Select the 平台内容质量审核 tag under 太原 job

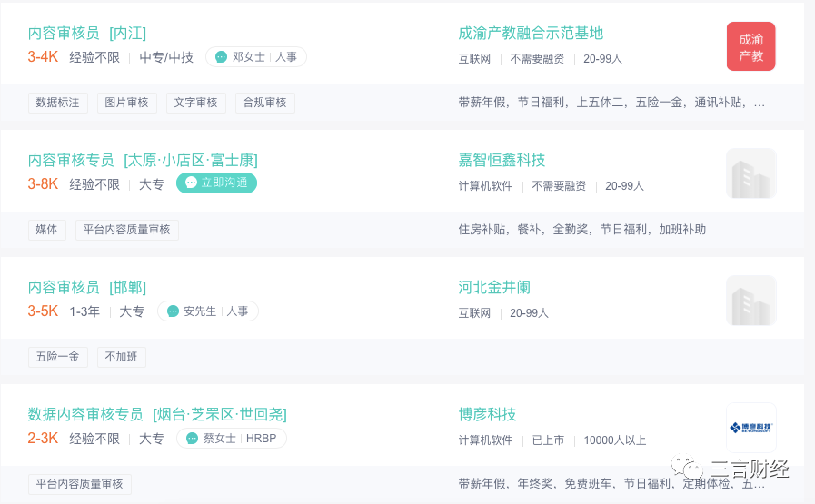point(127,230)
